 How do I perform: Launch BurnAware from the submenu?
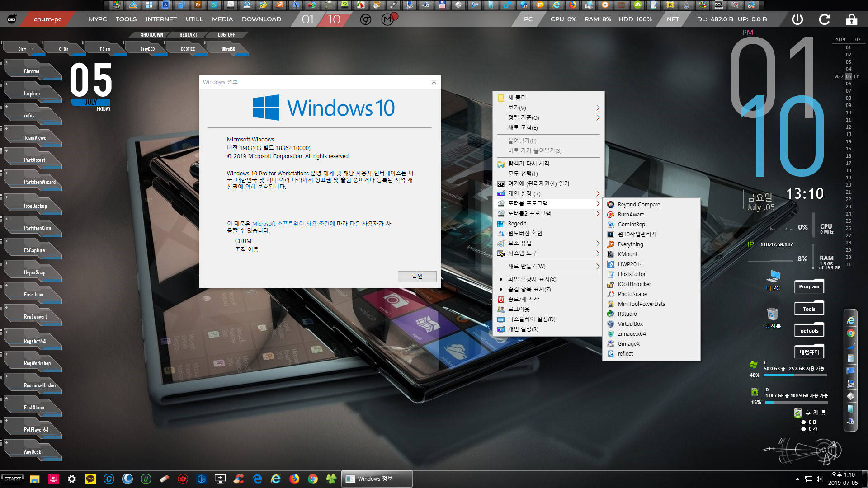(x=651, y=215)
